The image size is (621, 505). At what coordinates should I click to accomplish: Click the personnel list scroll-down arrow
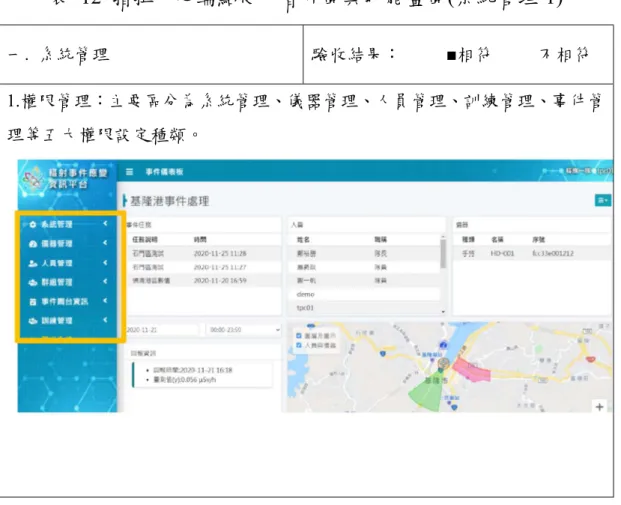coord(443,312)
